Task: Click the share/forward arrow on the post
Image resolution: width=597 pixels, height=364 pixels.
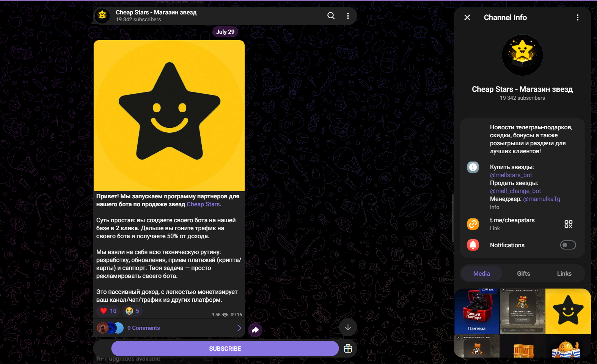Action: pos(255,330)
